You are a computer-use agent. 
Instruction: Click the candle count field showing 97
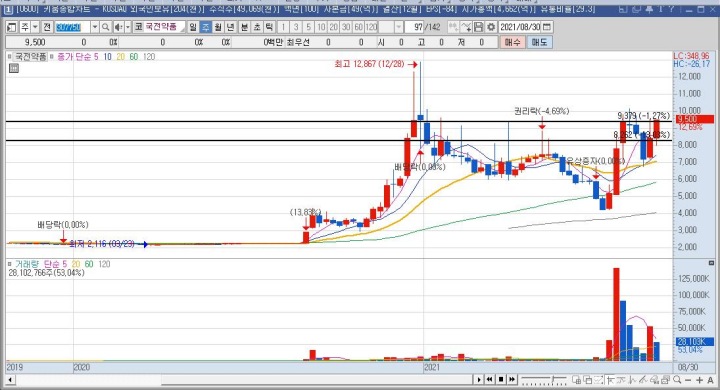pos(413,27)
